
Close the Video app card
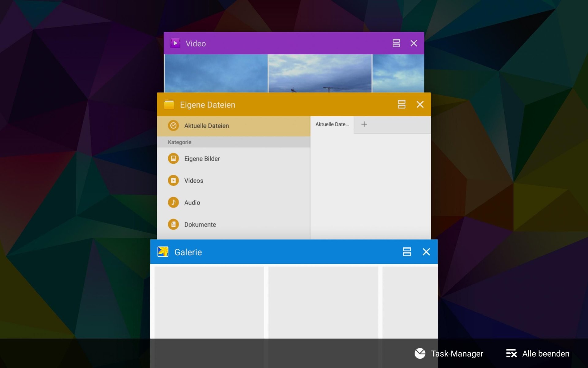(x=414, y=43)
